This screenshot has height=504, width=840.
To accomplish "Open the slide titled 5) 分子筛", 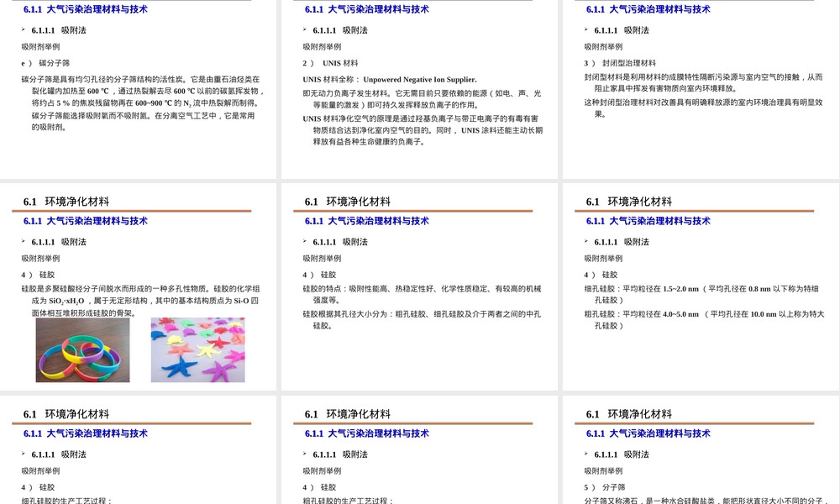I will tap(701, 450).
